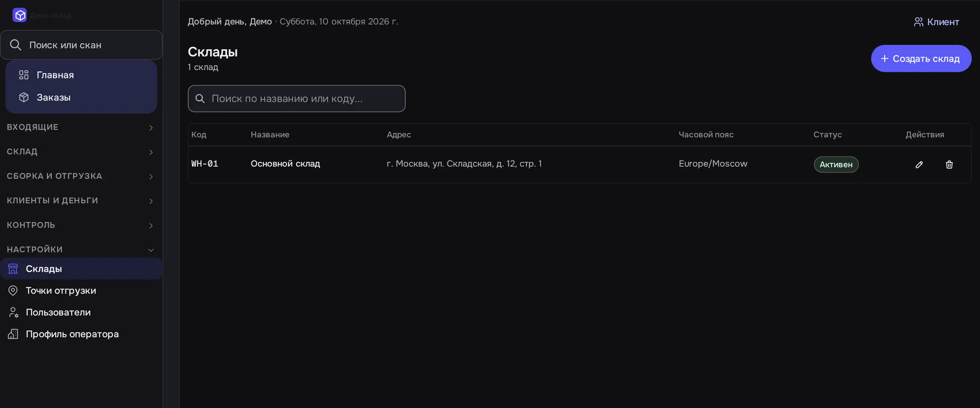Image resolution: width=980 pixels, height=408 pixels.
Task: Delete warehouse WH-01 with the trash icon
Action: click(949, 165)
